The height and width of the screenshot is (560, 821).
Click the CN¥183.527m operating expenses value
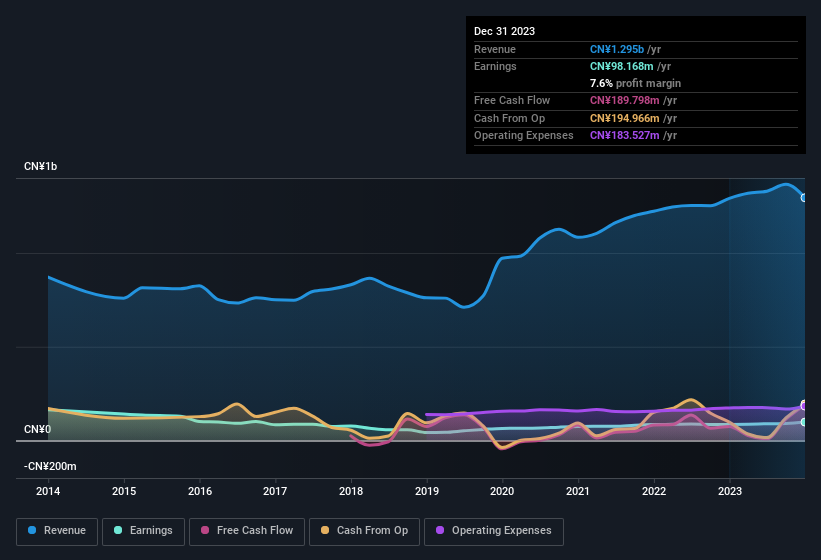click(x=625, y=136)
